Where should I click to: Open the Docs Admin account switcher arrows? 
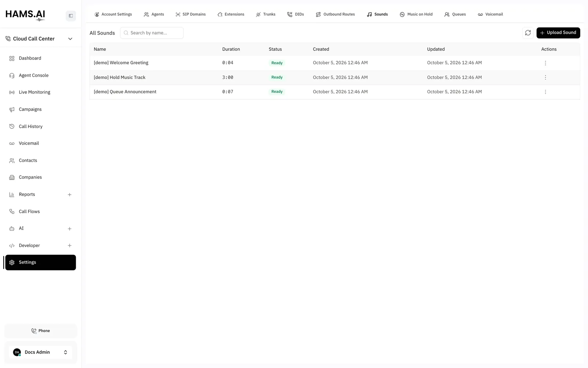65,352
